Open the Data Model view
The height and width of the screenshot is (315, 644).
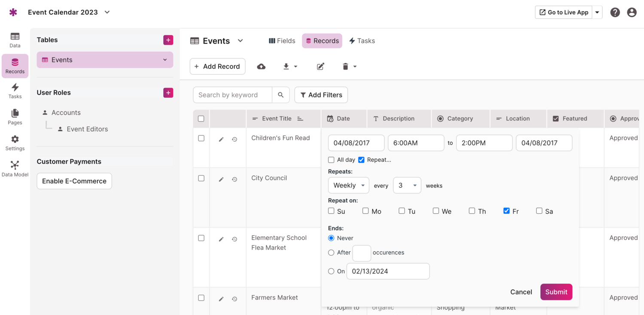click(15, 167)
